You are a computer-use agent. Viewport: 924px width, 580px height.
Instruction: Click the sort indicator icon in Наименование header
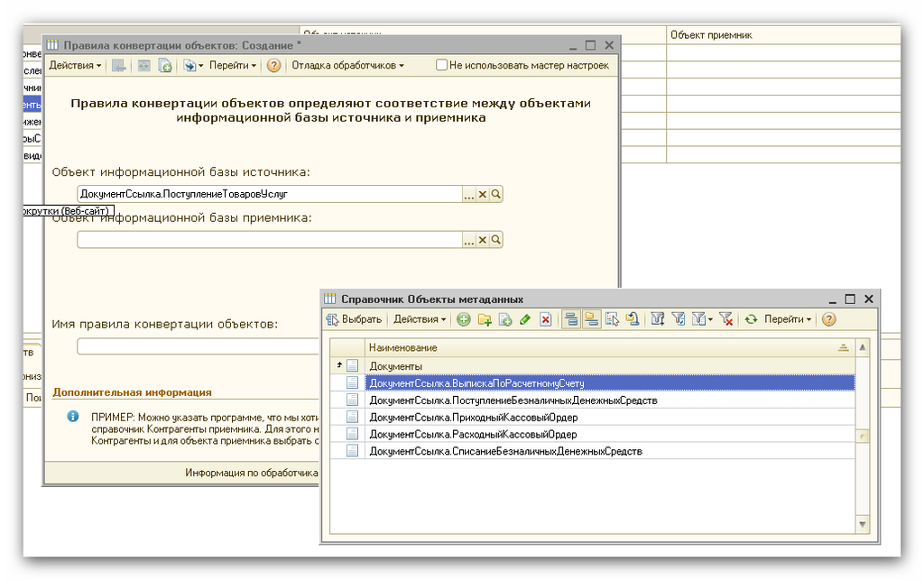click(844, 348)
